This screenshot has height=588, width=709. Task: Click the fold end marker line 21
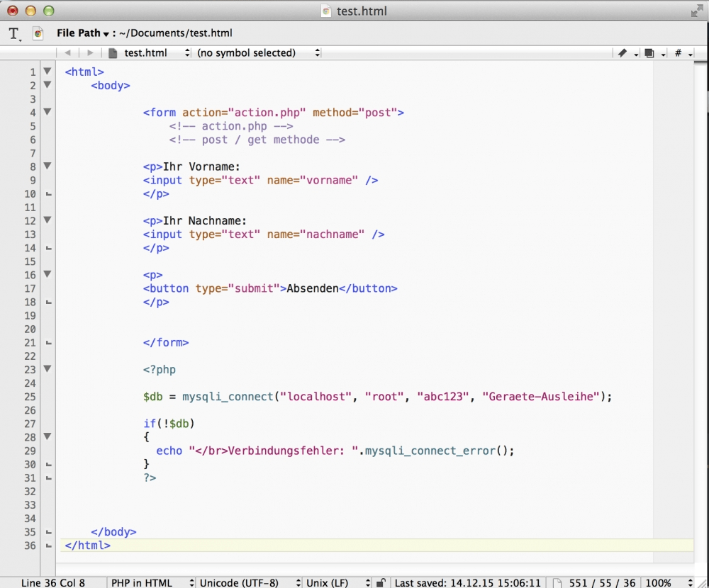49,343
